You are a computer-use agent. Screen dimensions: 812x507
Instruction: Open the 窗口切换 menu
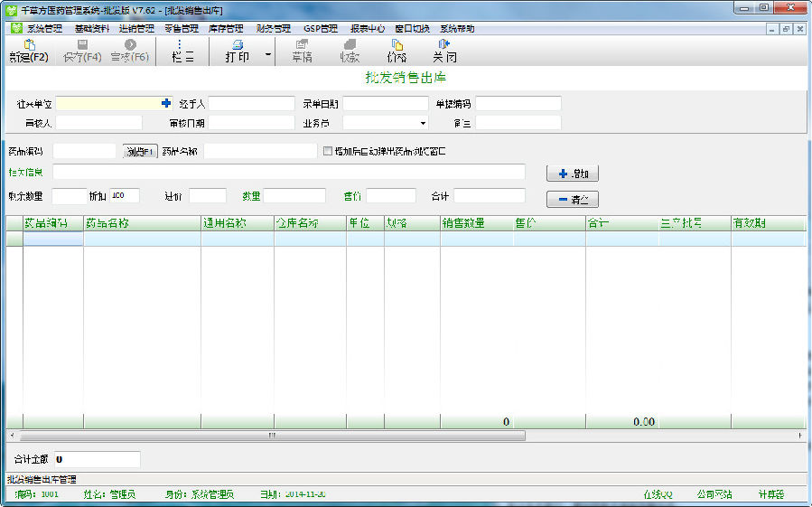412,29
